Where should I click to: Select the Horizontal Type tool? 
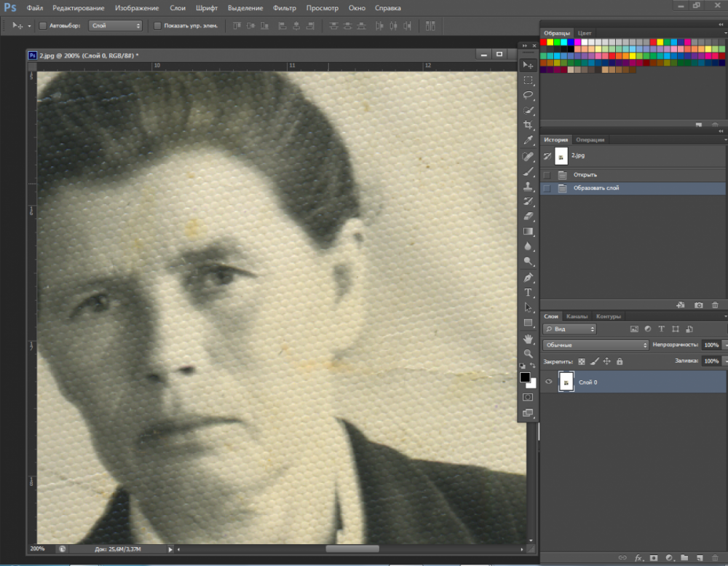(x=529, y=292)
